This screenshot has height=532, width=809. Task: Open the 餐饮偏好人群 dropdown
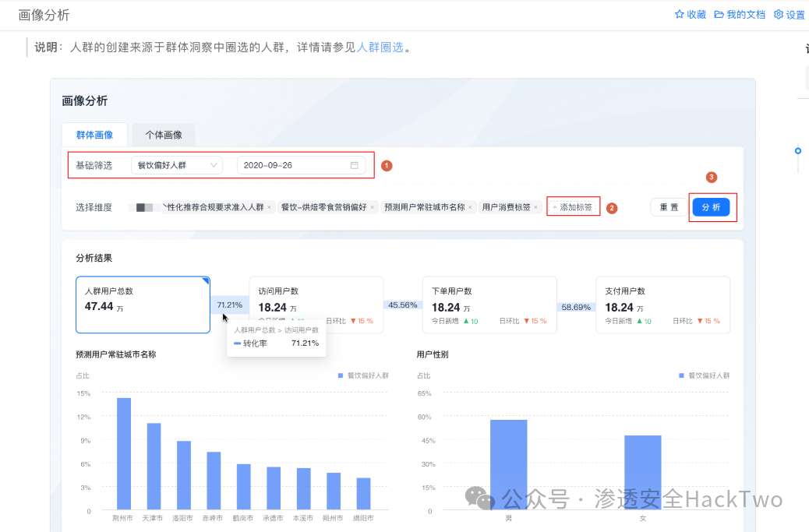click(177, 165)
